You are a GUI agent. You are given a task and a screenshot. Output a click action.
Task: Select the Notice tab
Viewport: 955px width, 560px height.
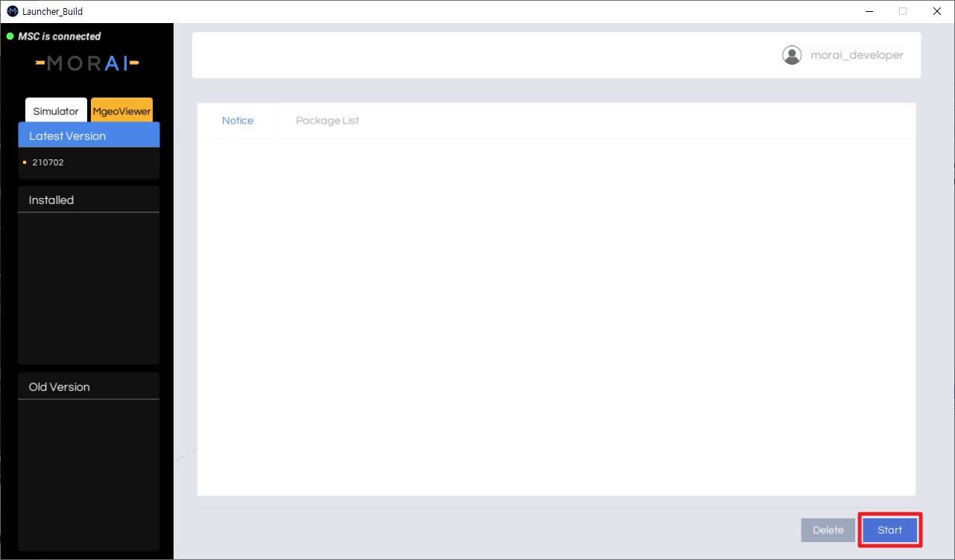238,121
